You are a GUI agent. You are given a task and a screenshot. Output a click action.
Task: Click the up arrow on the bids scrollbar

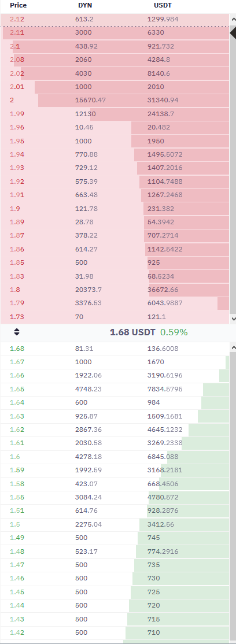233,347
